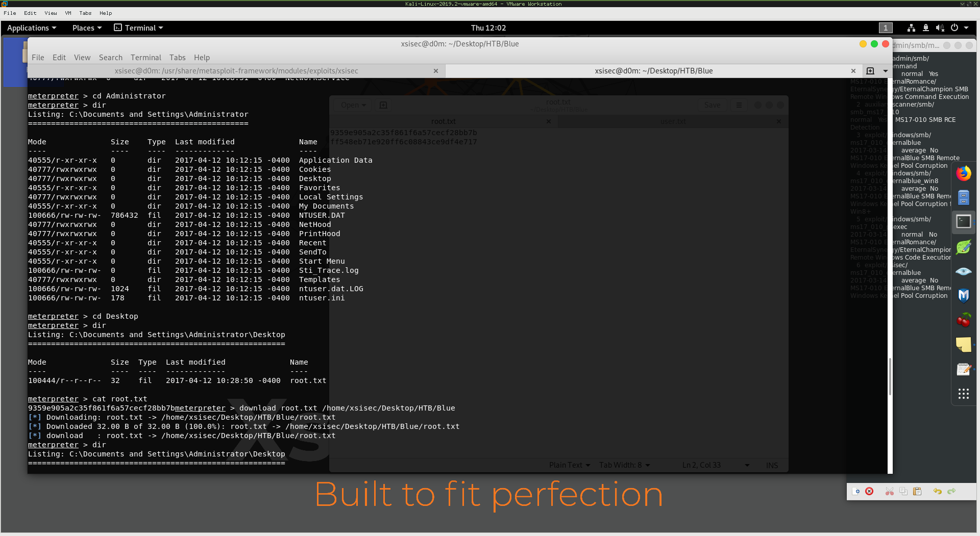The image size is (980, 536).
Task: Close the metasploit-framework terminal tab
Action: pyautogui.click(x=436, y=71)
